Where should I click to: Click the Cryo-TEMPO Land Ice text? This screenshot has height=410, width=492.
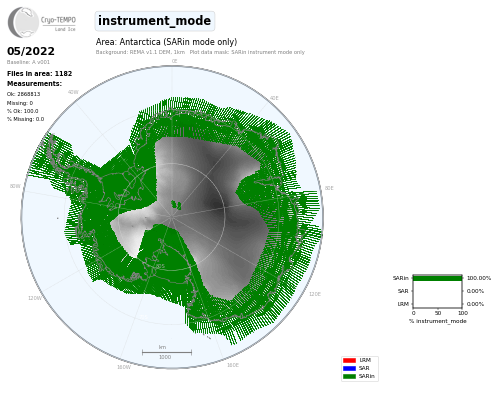click(x=58, y=24)
